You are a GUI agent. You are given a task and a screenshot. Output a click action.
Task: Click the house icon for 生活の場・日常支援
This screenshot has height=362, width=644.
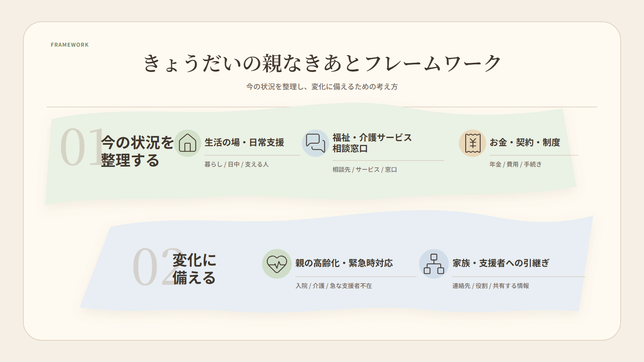coord(188,143)
